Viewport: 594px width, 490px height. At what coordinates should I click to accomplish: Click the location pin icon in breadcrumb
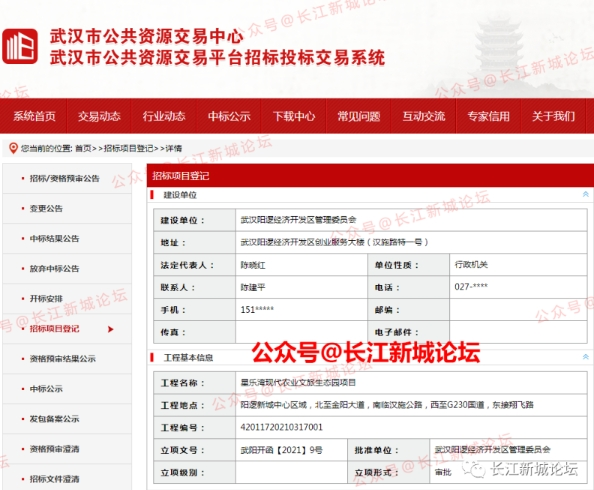click(x=13, y=148)
